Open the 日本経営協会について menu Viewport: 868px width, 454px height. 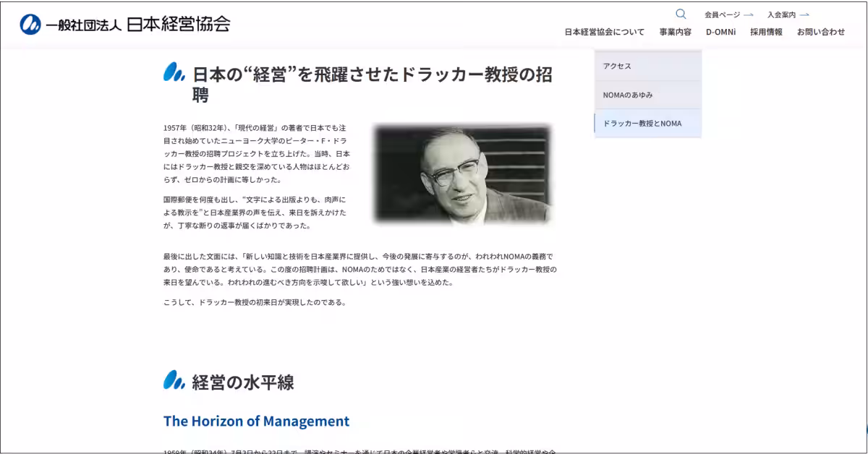point(605,32)
